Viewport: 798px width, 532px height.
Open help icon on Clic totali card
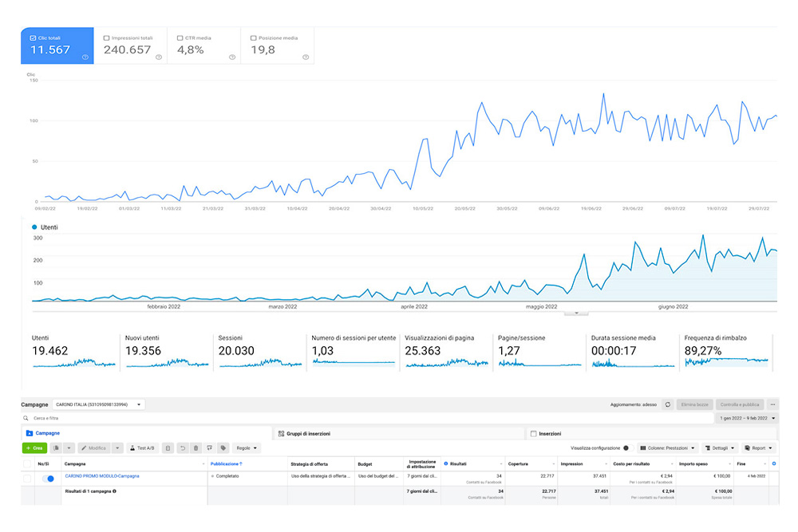(x=85, y=57)
